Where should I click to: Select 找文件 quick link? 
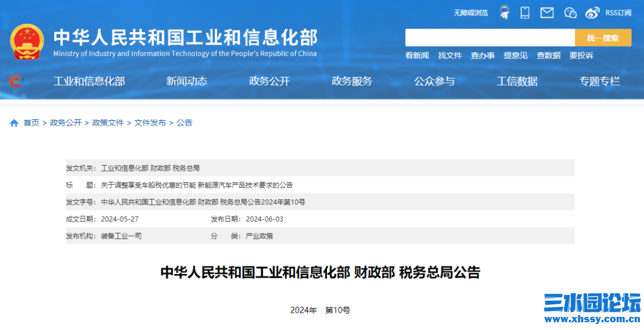450,55
